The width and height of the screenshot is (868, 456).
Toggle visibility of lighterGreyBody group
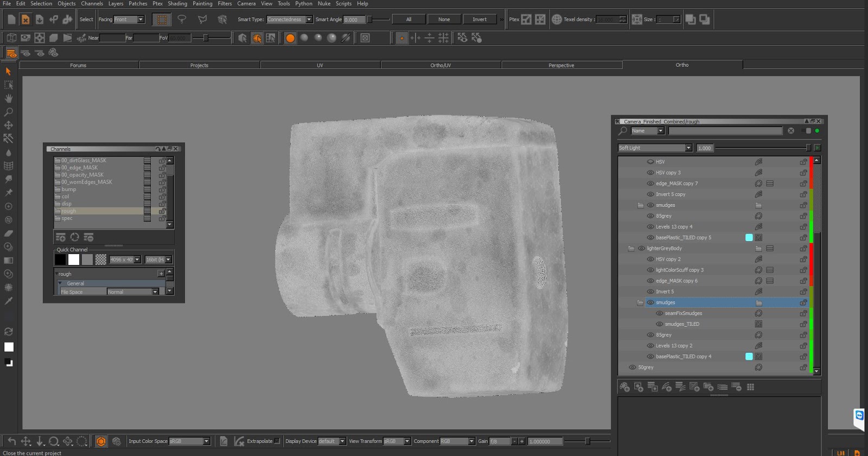click(641, 248)
